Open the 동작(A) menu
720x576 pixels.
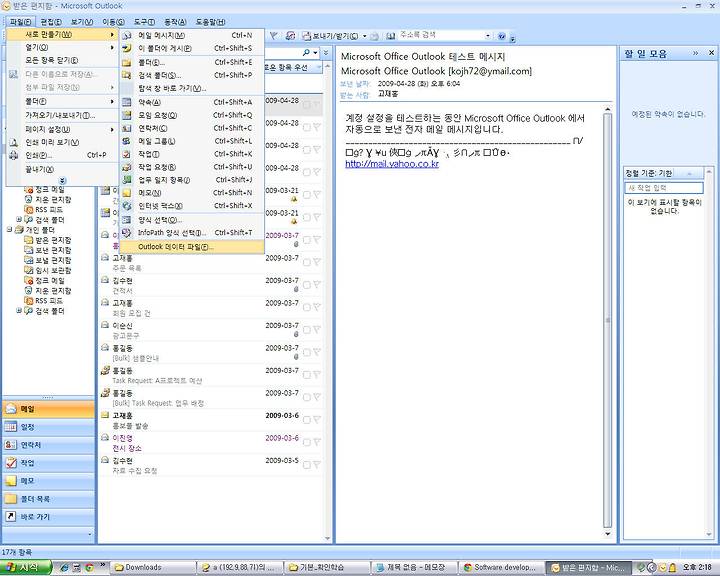pyautogui.click(x=175, y=22)
